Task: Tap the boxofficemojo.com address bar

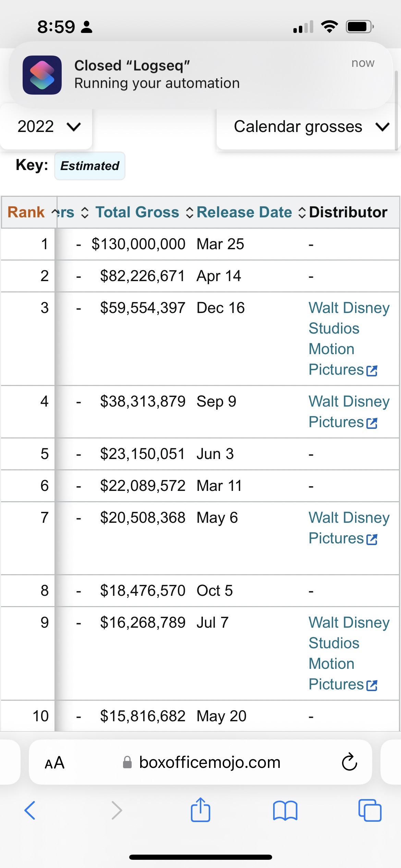Action: coord(209,762)
